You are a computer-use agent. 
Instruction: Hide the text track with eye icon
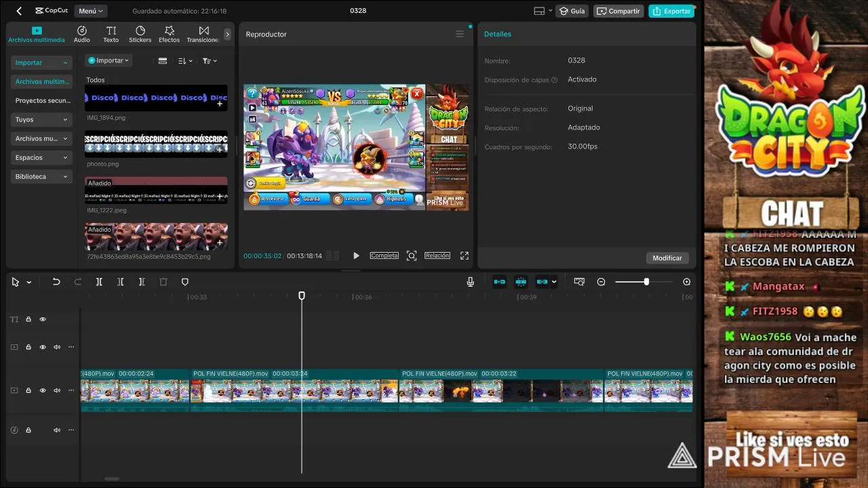coord(43,319)
